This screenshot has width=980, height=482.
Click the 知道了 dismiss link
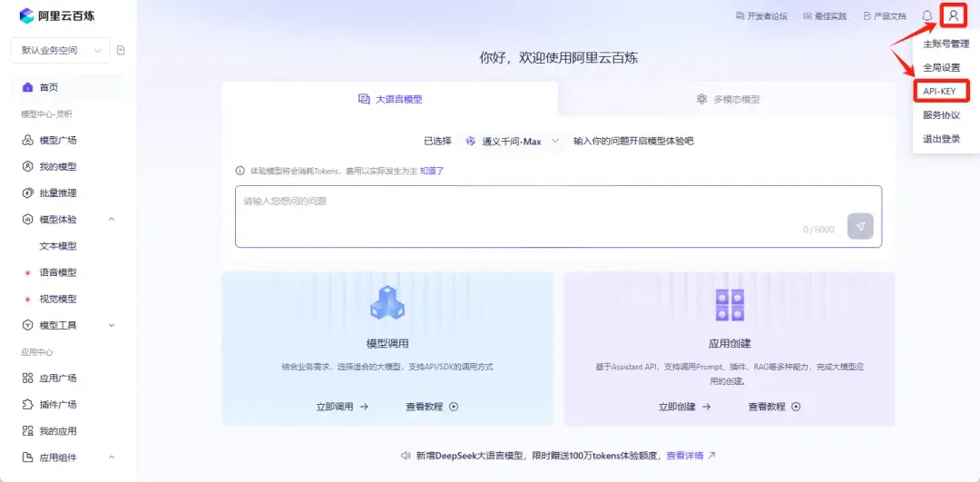click(x=431, y=171)
